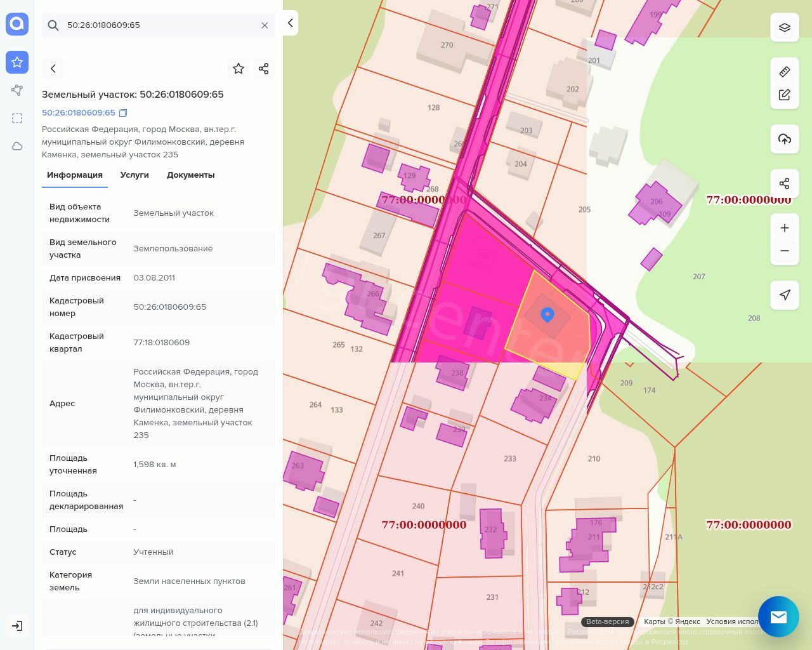Image resolution: width=812 pixels, height=650 pixels.
Task: Collapse the information side panel
Action: 291,23
